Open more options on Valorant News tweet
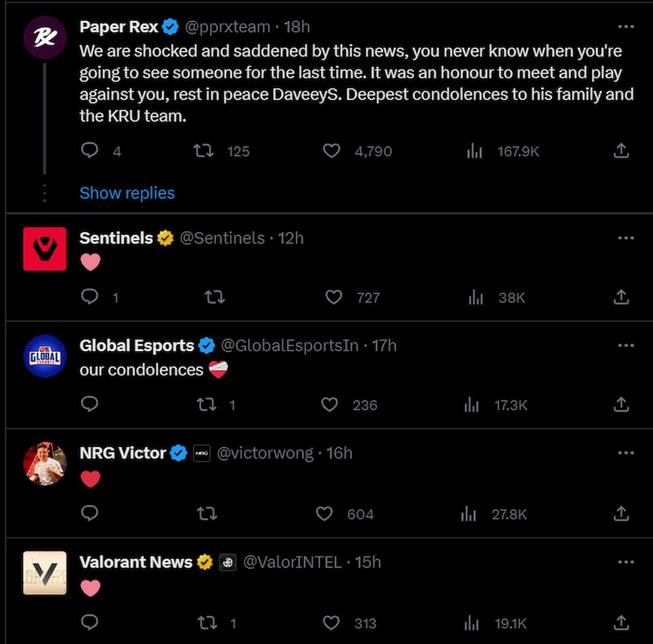 (x=626, y=562)
